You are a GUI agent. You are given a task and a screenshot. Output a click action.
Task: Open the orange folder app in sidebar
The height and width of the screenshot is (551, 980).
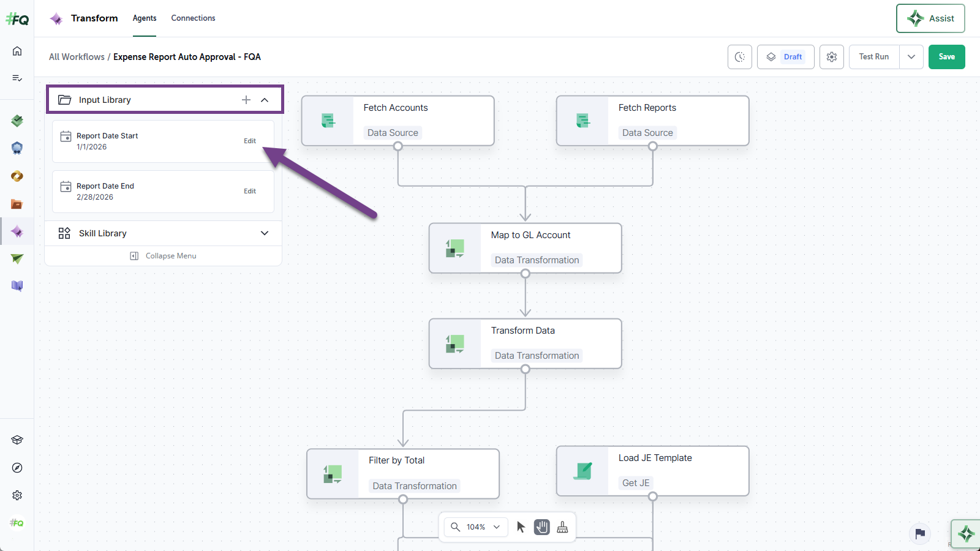(x=17, y=204)
